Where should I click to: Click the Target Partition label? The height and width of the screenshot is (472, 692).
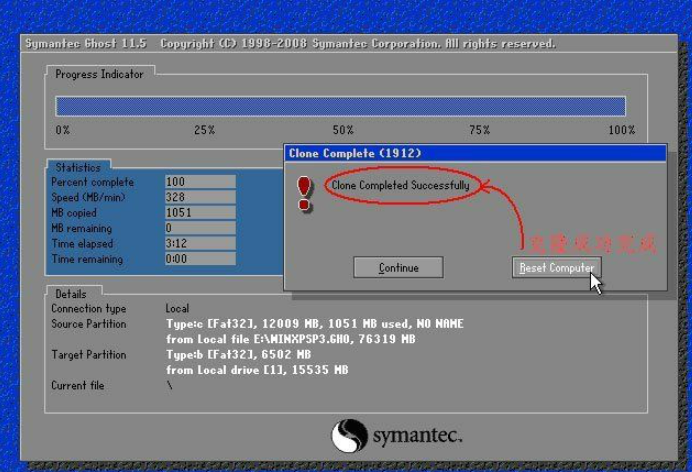89,355
